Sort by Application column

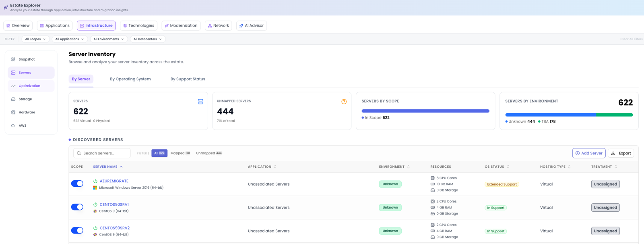click(262, 167)
